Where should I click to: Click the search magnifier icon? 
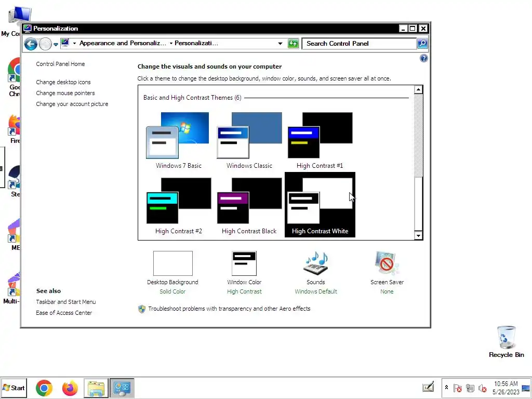422,44
